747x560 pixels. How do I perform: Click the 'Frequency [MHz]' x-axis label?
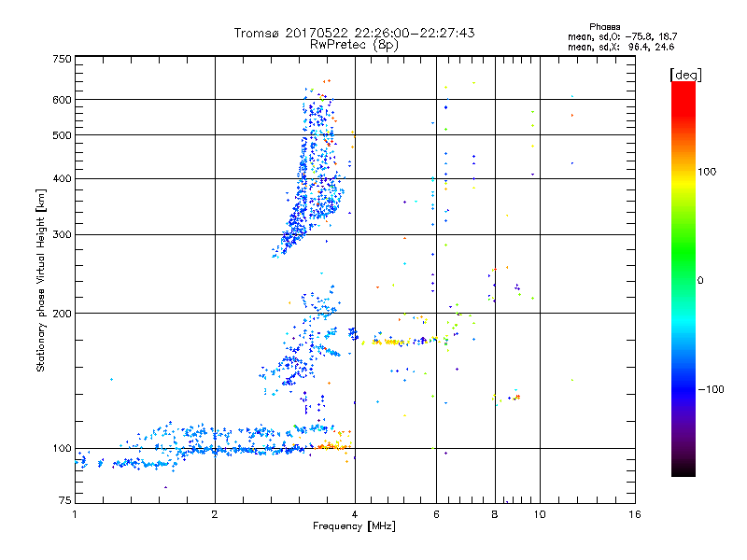click(354, 526)
